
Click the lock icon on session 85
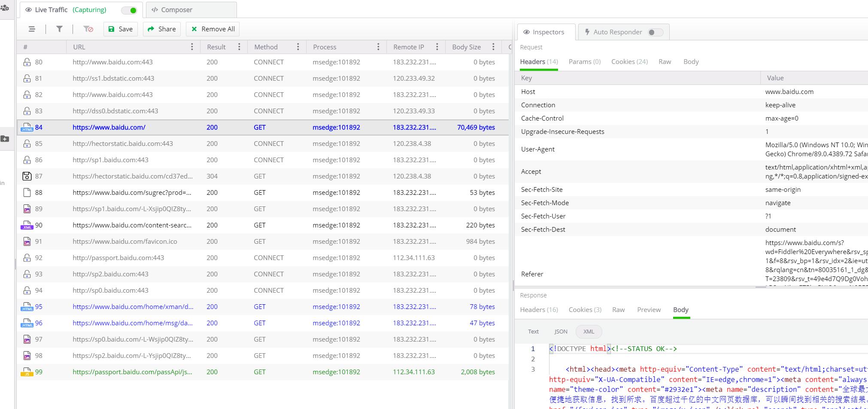pyautogui.click(x=27, y=144)
